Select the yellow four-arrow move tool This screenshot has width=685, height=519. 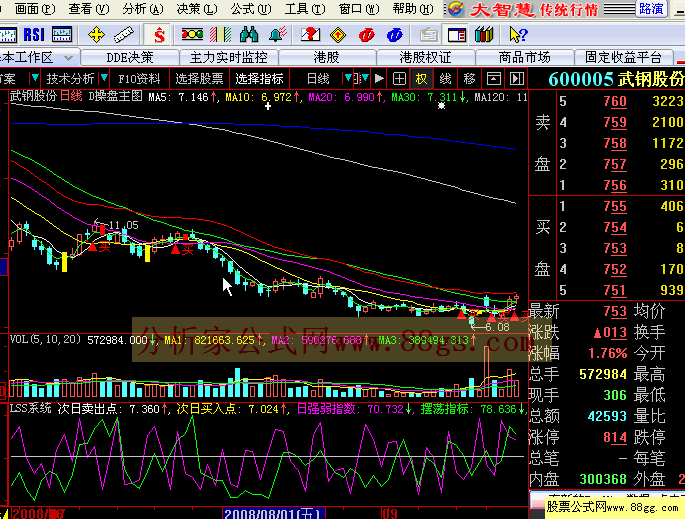(x=96, y=35)
